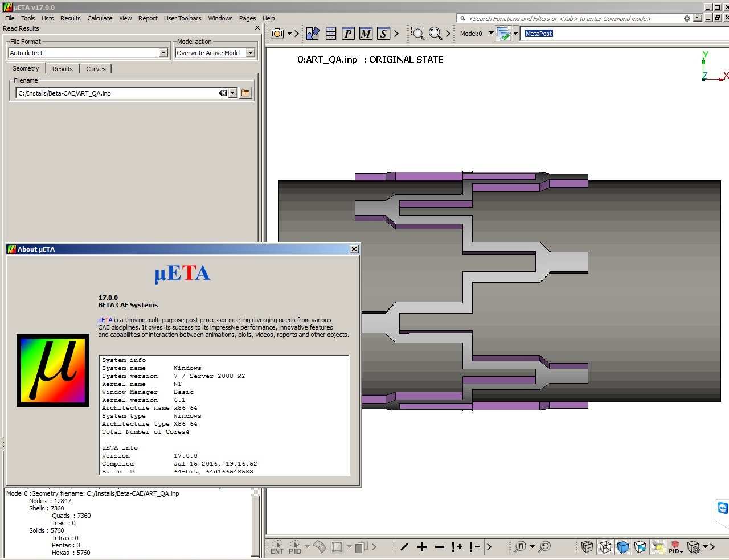Select the zoom-to-rectangle magnifier tool
The height and width of the screenshot is (560, 729).
point(417,34)
